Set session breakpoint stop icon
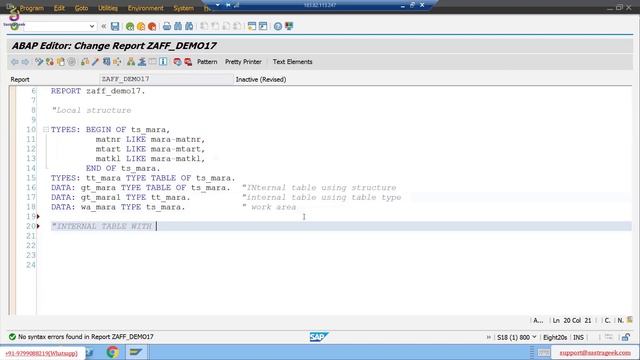The image size is (640, 360). [x=177, y=62]
